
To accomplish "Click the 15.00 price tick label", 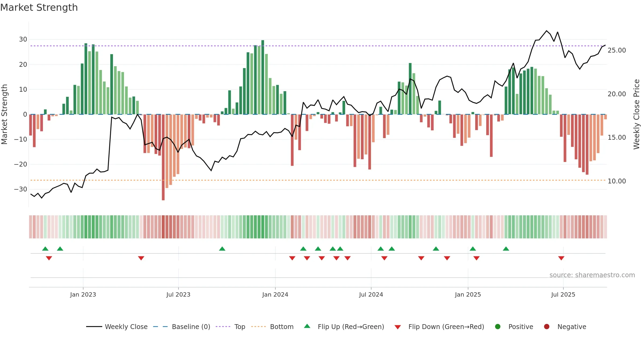I will (617, 138).
